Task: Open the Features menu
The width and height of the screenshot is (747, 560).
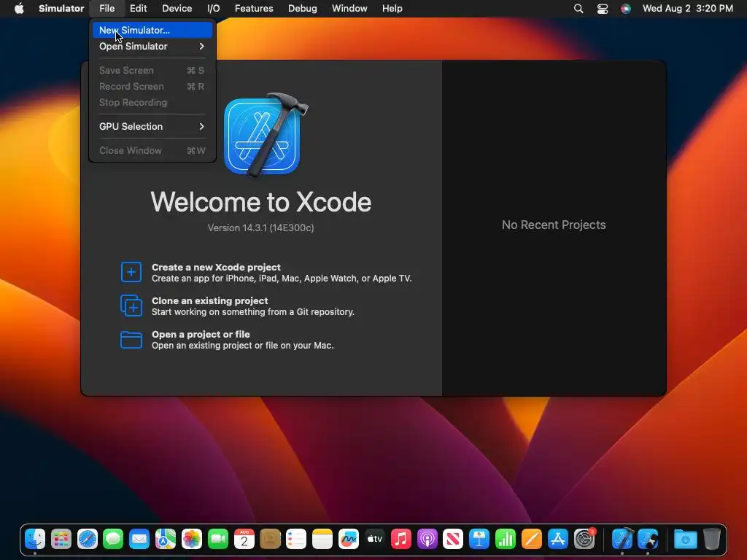Action: [x=254, y=9]
